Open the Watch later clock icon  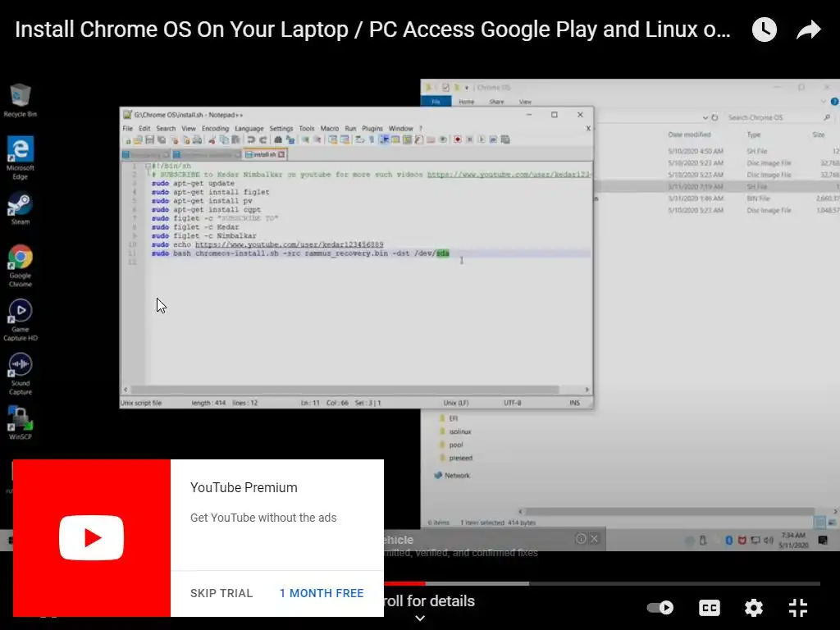tap(764, 30)
